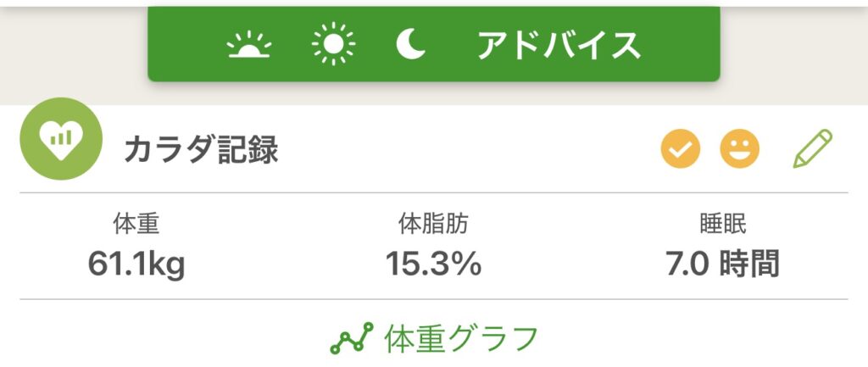The width and height of the screenshot is (868, 367).
Task: Open the アドバイス advice text
Action: pos(558,45)
